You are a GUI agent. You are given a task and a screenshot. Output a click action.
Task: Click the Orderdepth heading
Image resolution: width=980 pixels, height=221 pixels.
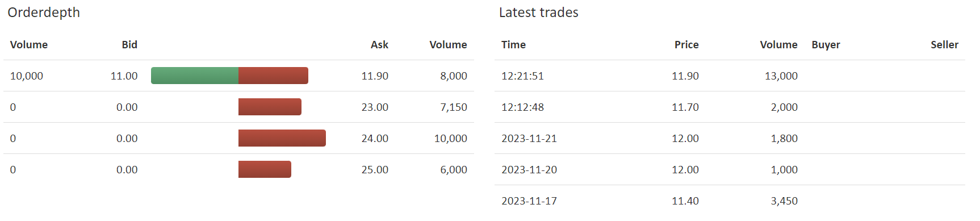tap(44, 12)
